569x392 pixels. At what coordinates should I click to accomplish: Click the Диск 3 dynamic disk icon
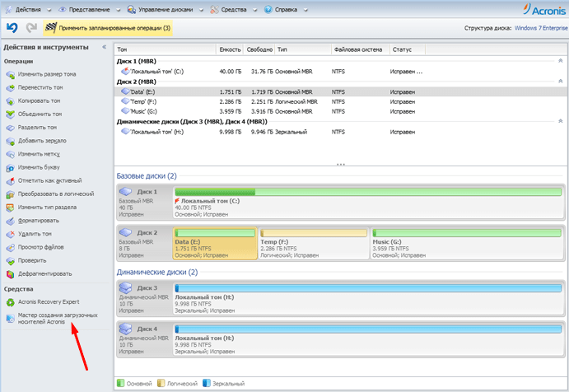point(125,288)
